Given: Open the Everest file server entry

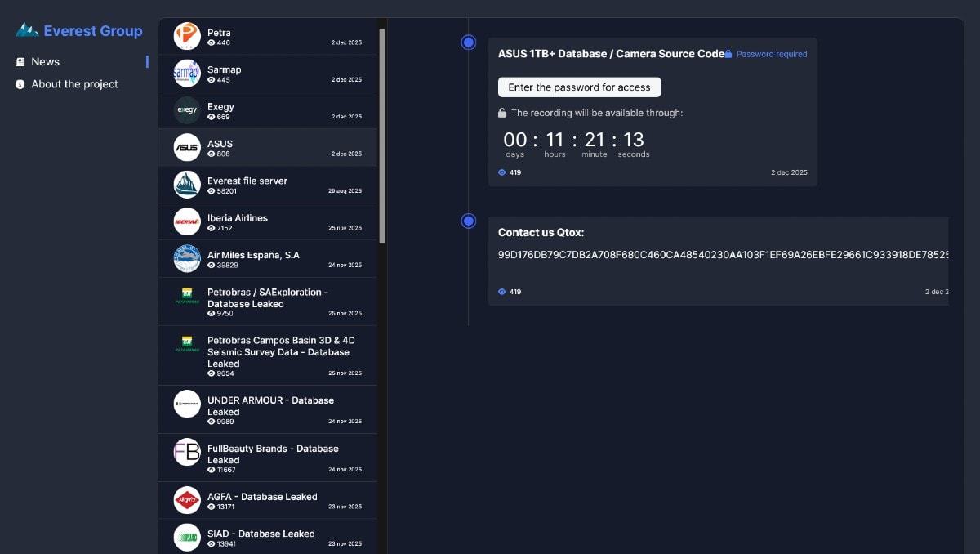Looking at the screenshot, I should point(268,185).
